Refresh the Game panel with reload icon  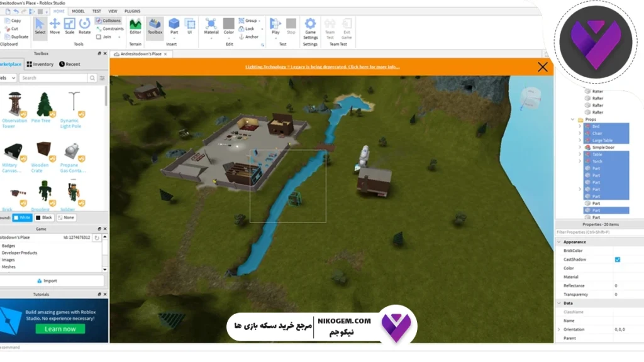[96, 238]
